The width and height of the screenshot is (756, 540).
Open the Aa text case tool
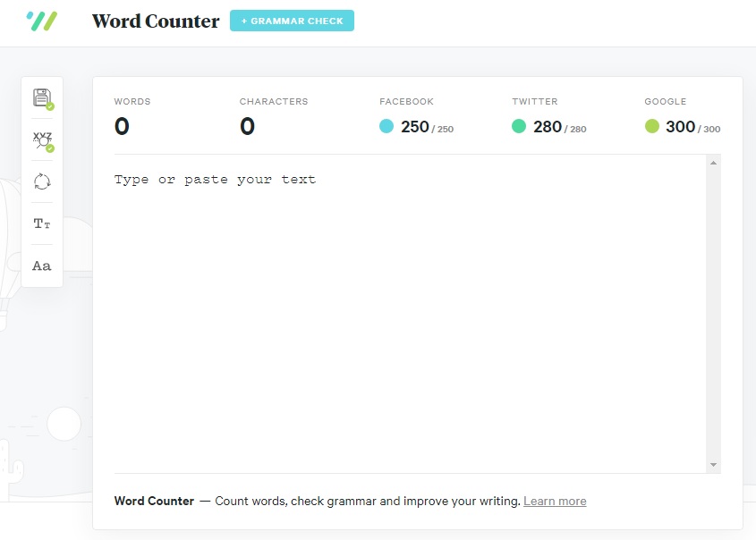point(42,266)
